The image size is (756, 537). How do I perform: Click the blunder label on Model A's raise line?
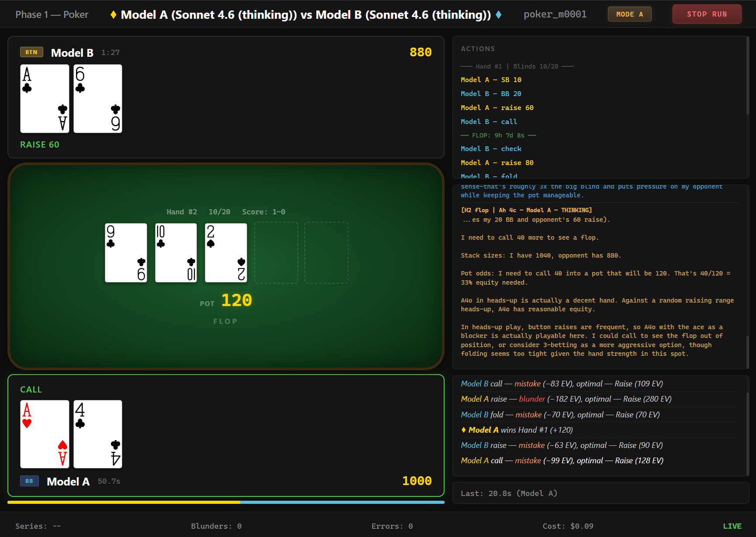click(x=532, y=399)
